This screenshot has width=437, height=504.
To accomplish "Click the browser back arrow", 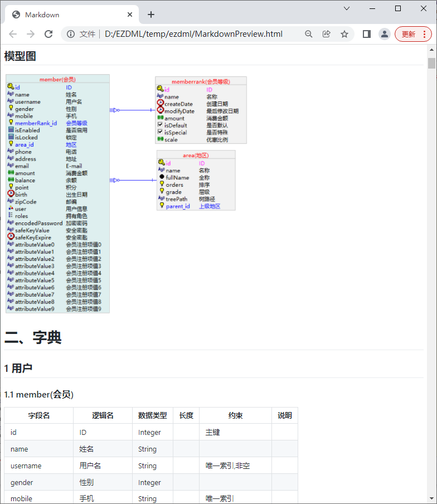I will coord(13,34).
